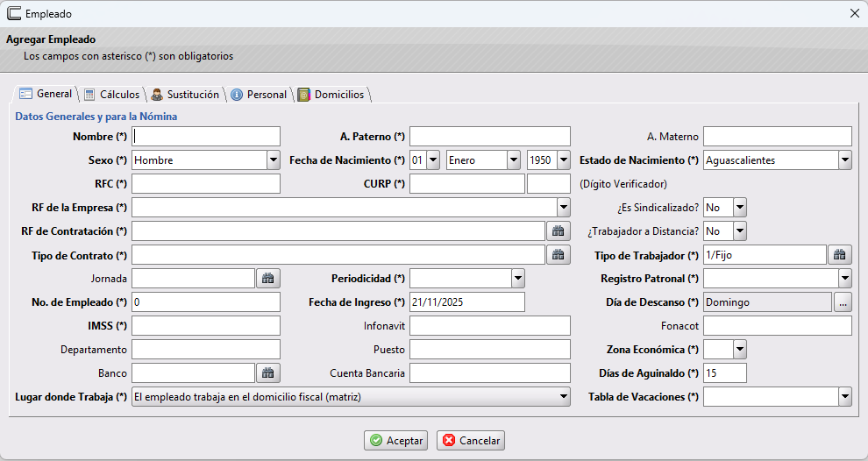Click the A. Paterno input field

pos(490,137)
